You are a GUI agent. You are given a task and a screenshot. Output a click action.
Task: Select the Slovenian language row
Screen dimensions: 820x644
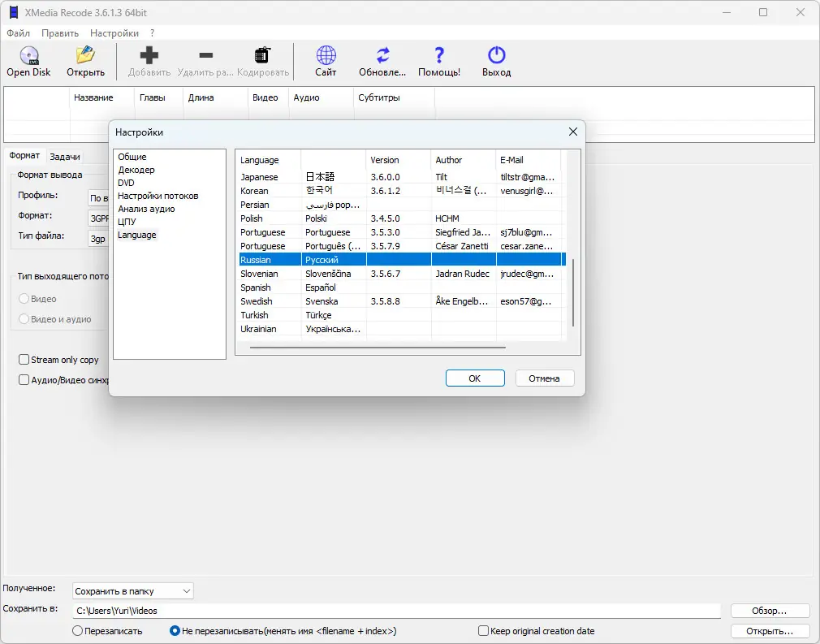point(402,274)
